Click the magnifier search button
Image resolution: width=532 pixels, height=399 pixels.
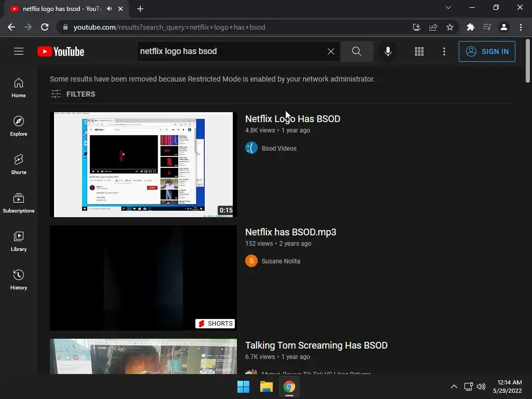(x=356, y=51)
